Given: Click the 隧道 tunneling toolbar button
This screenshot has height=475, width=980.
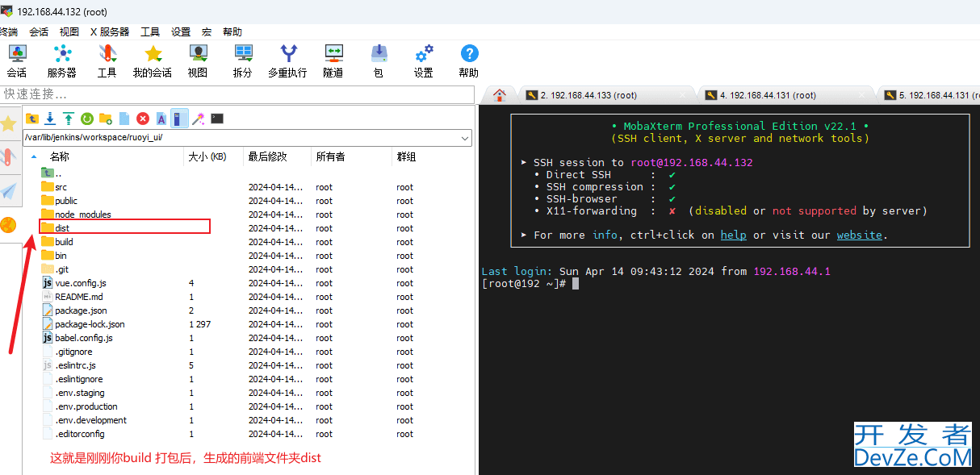Looking at the screenshot, I should pyautogui.click(x=333, y=61).
